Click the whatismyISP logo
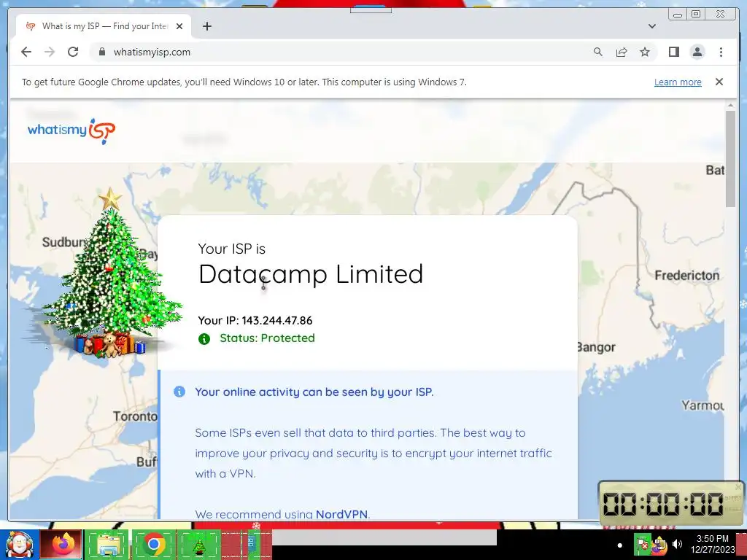 (71, 131)
